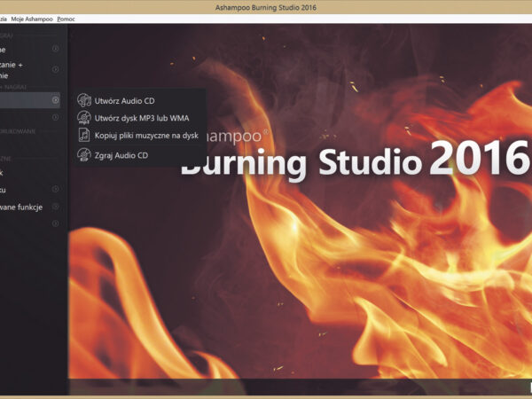Open the partially visible menu left of Moje Ashampoo
The width and height of the screenshot is (532, 399).
(x=4, y=19)
